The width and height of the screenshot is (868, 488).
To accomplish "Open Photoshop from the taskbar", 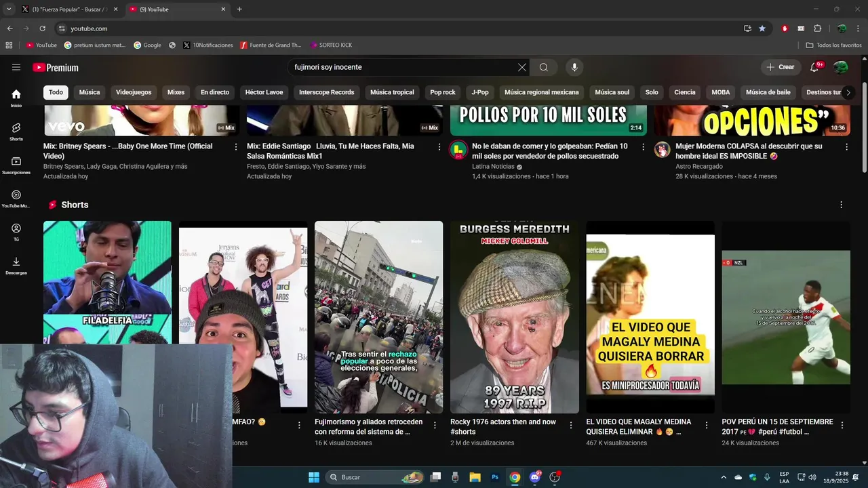I will [495, 477].
